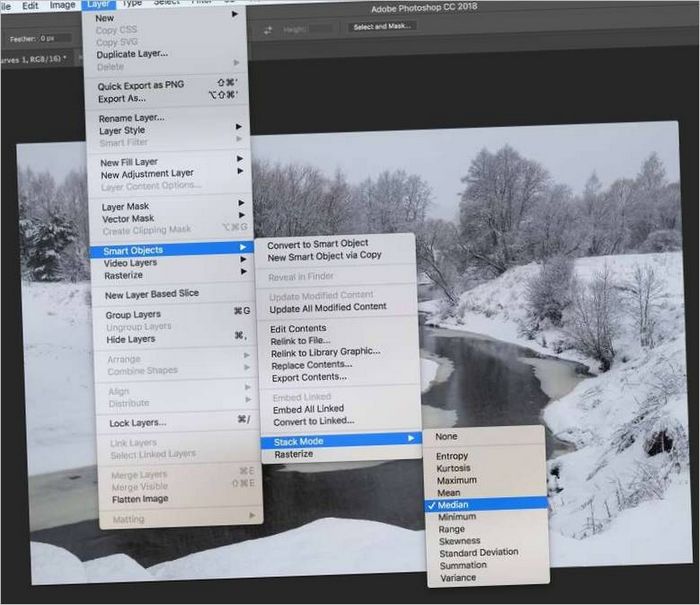Select Convert to Smart Object
The image size is (700, 605).
point(334,244)
